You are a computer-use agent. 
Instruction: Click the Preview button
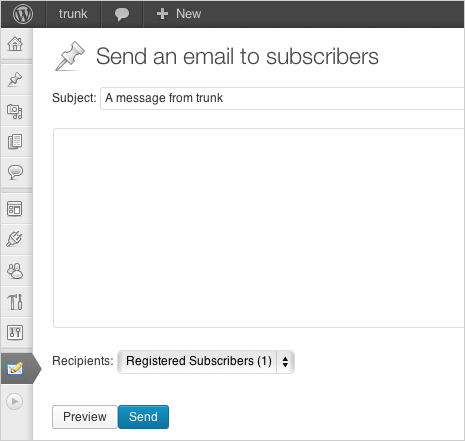(x=85, y=417)
